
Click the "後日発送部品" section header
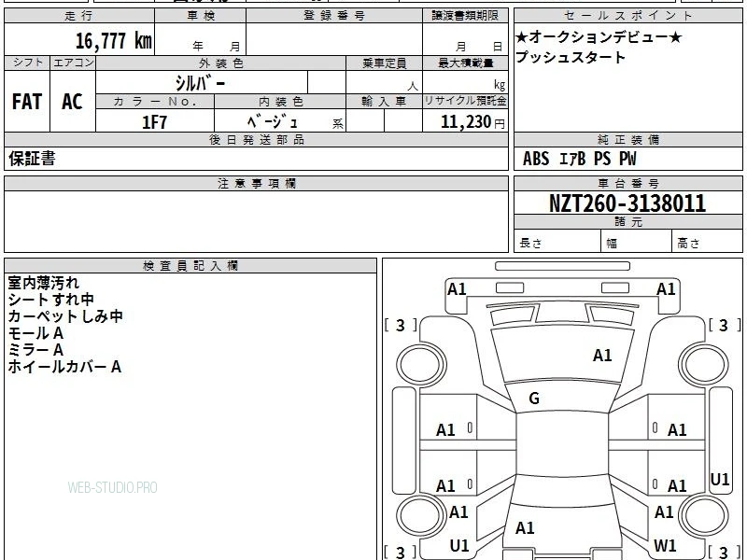pos(256,140)
